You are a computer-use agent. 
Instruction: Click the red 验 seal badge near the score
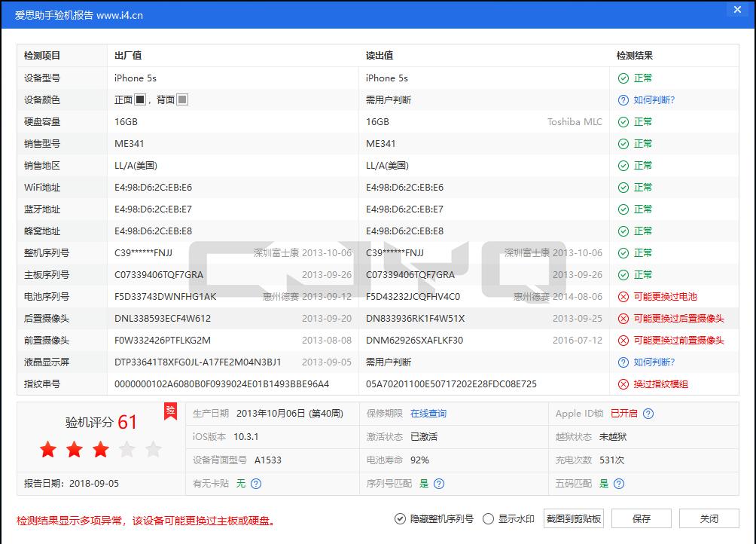(170, 411)
